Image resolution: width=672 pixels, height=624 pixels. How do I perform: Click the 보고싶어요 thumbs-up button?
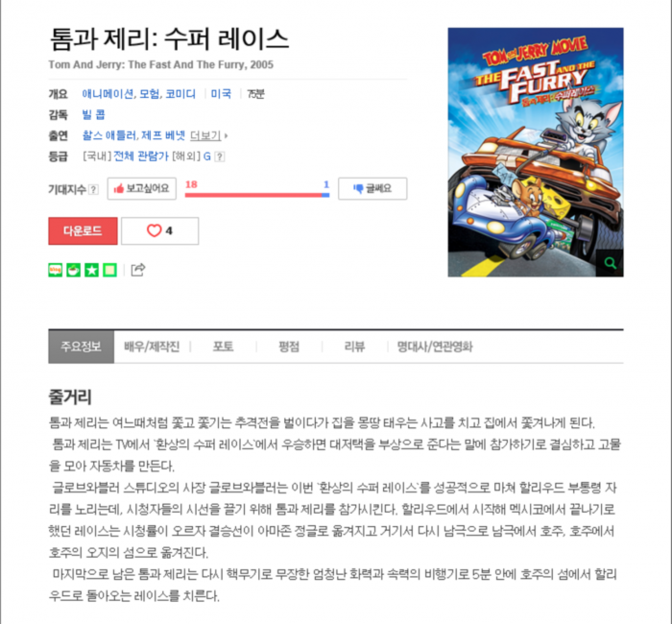coord(142,188)
